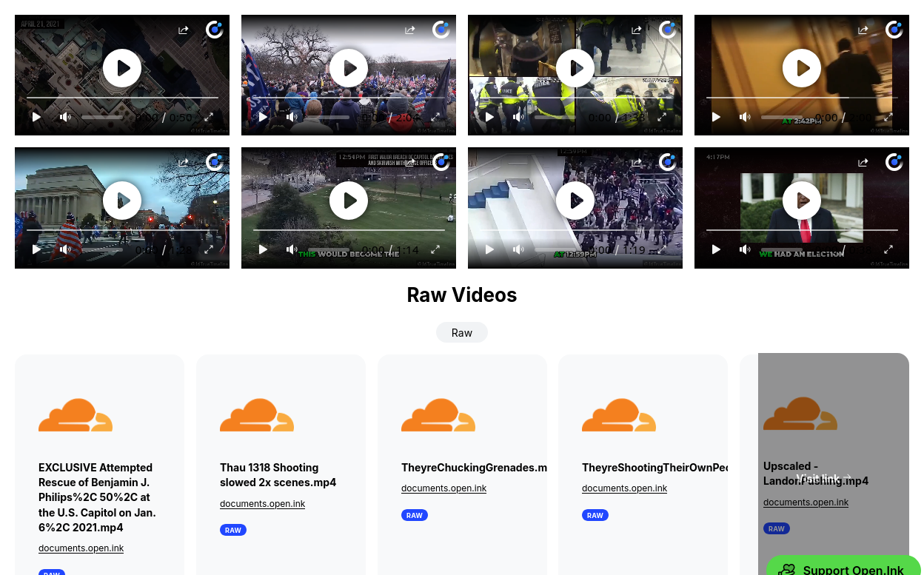Play the crowd with flags video, 2:04 long
The image size is (924, 575).
point(349,68)
